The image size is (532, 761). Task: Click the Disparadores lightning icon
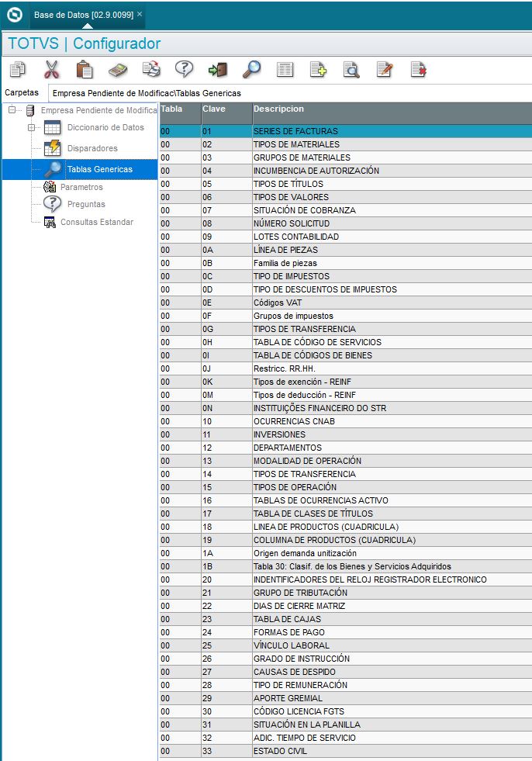pos(53,148)
